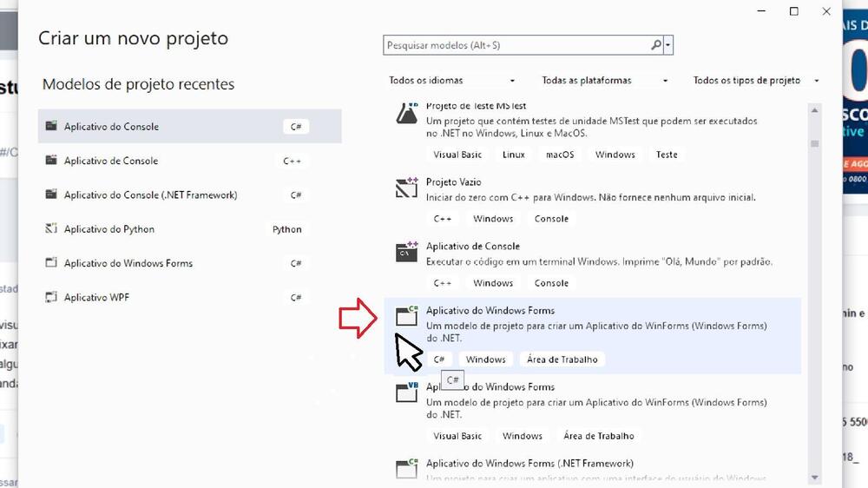
Task: Click the Windows Forms (.NET Framework) icon
Action: [x=407, y=469]
